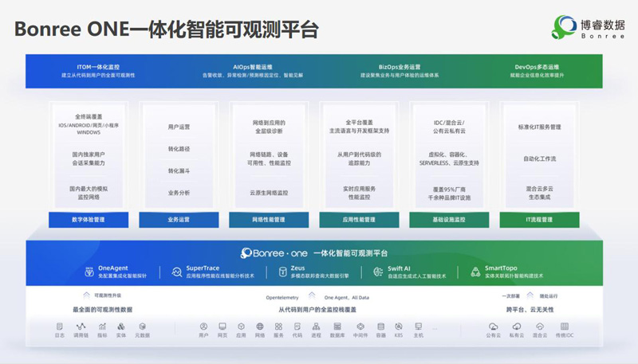Click the 数据库 database icon

337,327
